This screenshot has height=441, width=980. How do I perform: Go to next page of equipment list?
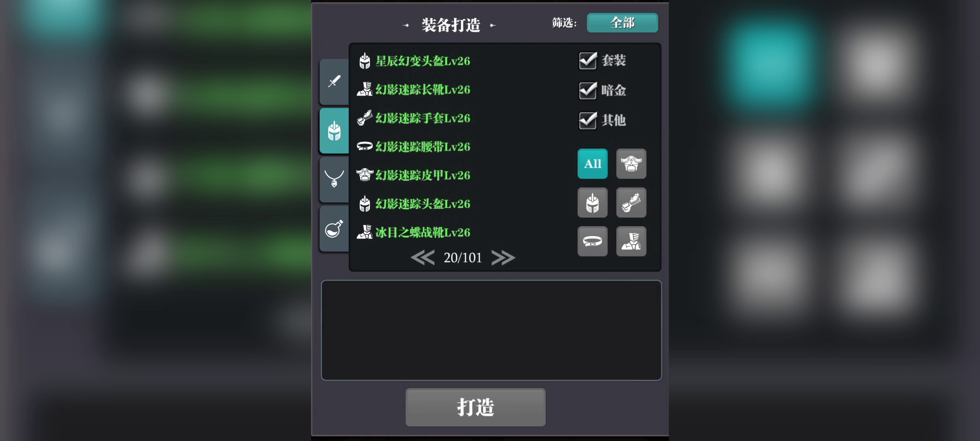[x=503, y=258]
